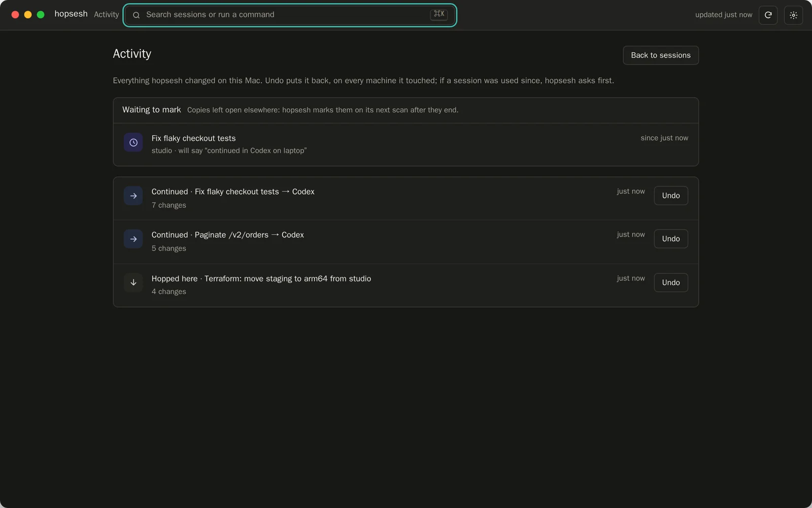Click 'Continued · Paginate /v2/orders → Codex'

pyautogui.click(x=227, y=235)
